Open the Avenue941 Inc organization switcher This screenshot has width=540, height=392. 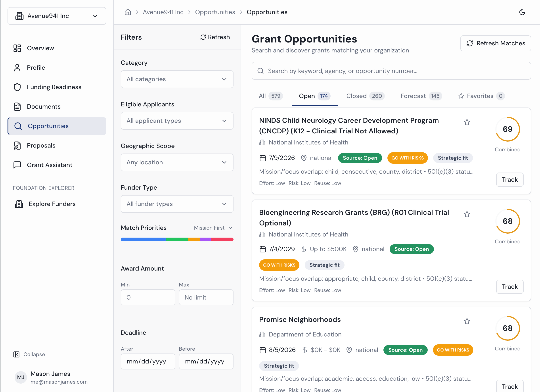(57, 16)
